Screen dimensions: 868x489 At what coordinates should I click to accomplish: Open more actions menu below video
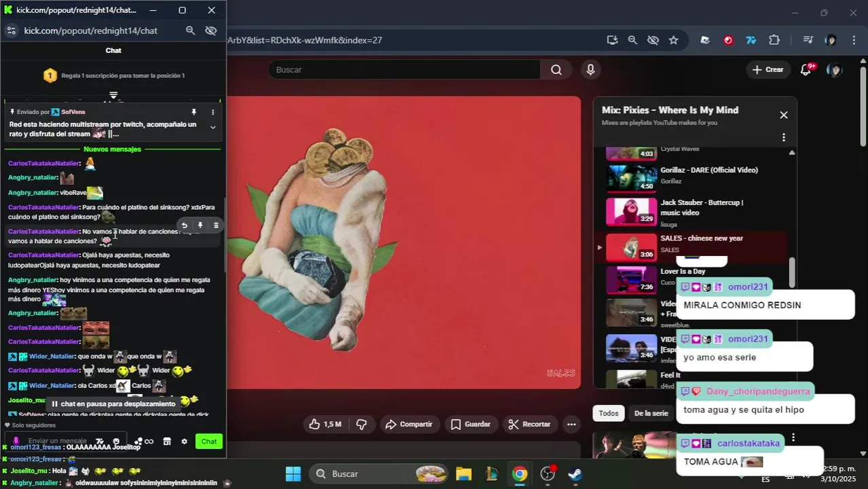pyautogui.click(x=571, y=424)
